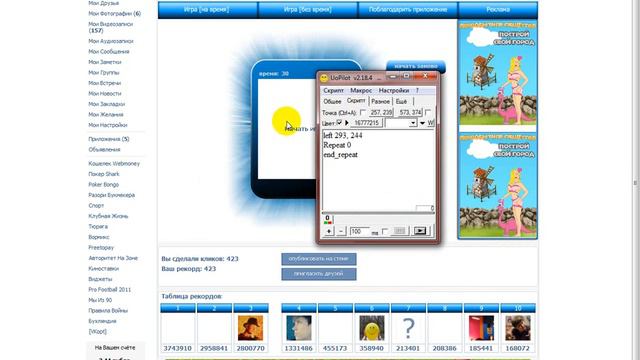The width and height of the screenshot is (640, 360).
Task: Open Мои Группы in sidebar
Action: [104, 73]
